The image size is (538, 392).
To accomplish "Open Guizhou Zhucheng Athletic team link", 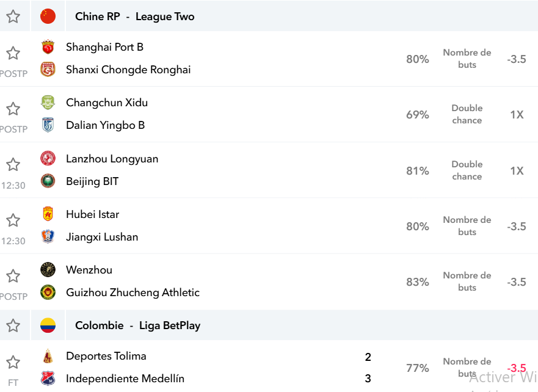I will (133, 292).
